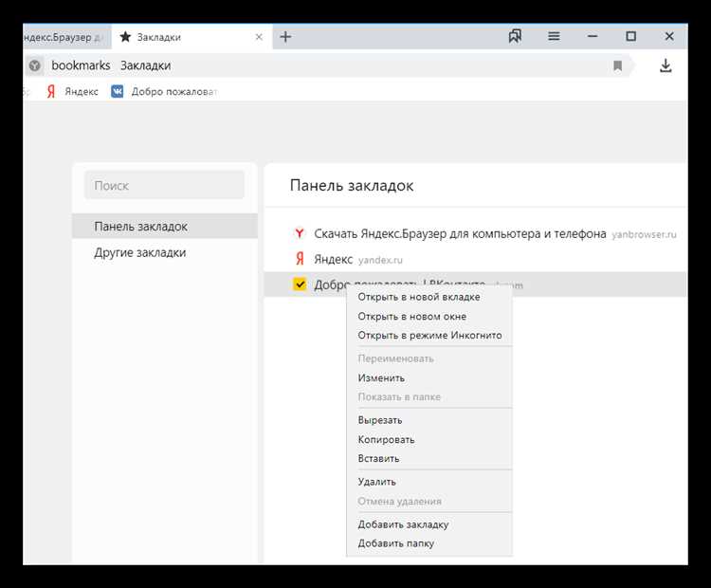Open the browser hamburger menu
Screen dimensions: 711x588
554,36
